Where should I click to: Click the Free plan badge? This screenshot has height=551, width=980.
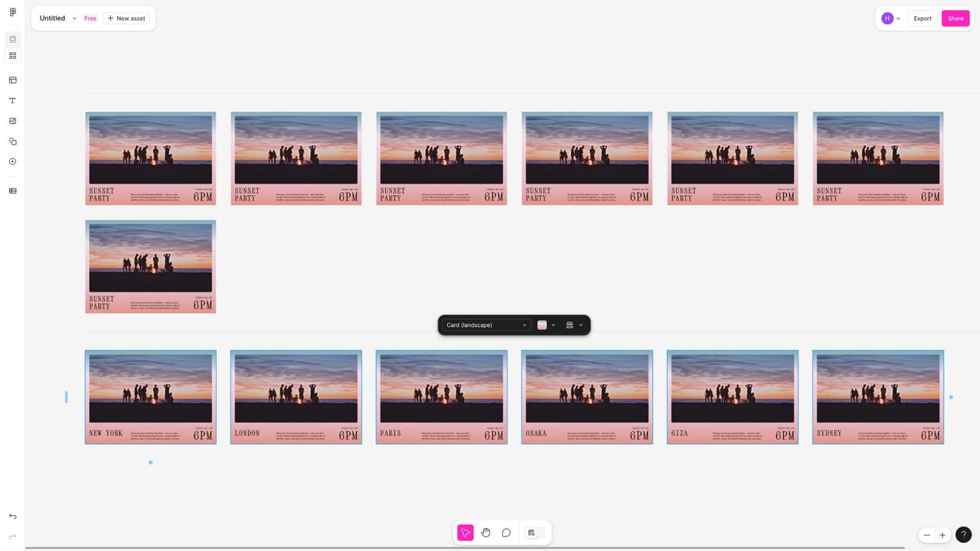(90, 18)
